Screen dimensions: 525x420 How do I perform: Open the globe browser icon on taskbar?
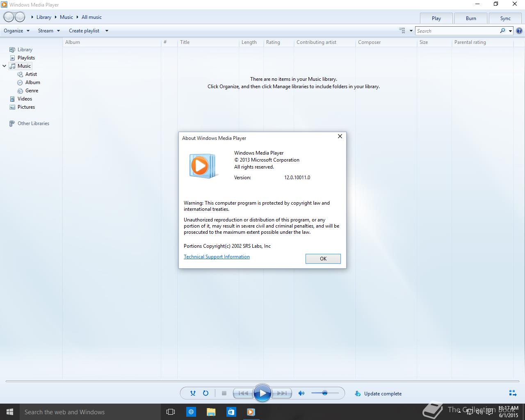click(x=191, y=412)
